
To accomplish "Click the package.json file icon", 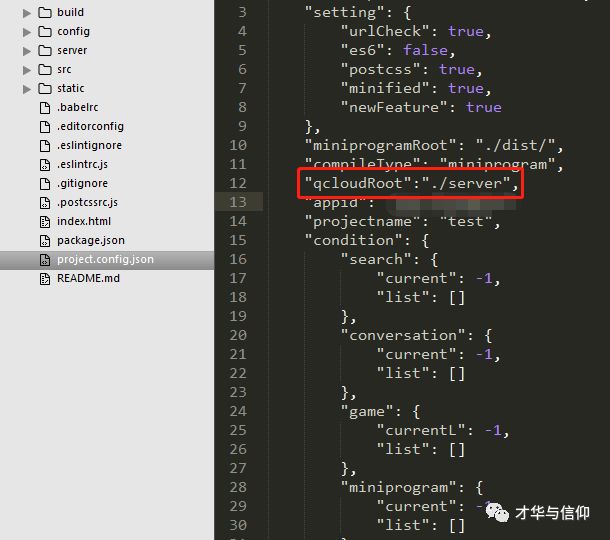I will pyautogui.click(x=45, y=241).
